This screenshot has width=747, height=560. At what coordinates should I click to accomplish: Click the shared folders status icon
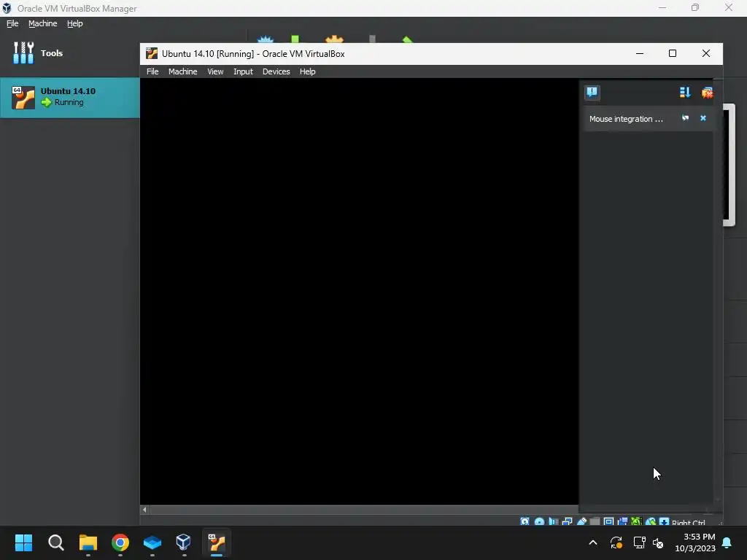(x=595, y=521)
